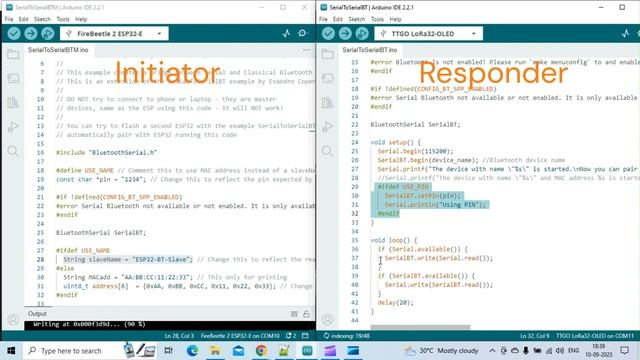Open TTGO LoRa32-OLED board dropdown
Image resolution: width=640 pixels, height=360 pixels.
point(428,33)
